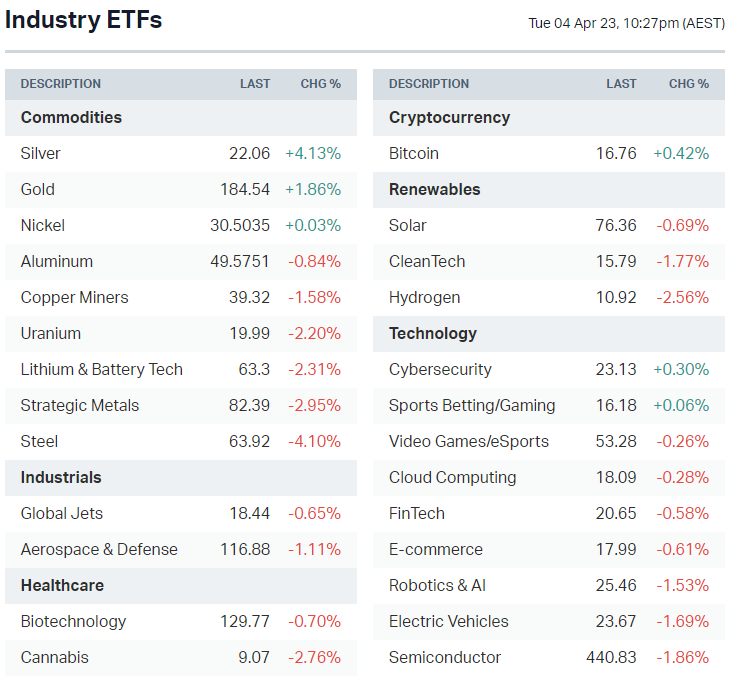The height and width of the screenshot is (679, 735).
Task: Click LAST column header in right table
Action: [x=621, y=84]
